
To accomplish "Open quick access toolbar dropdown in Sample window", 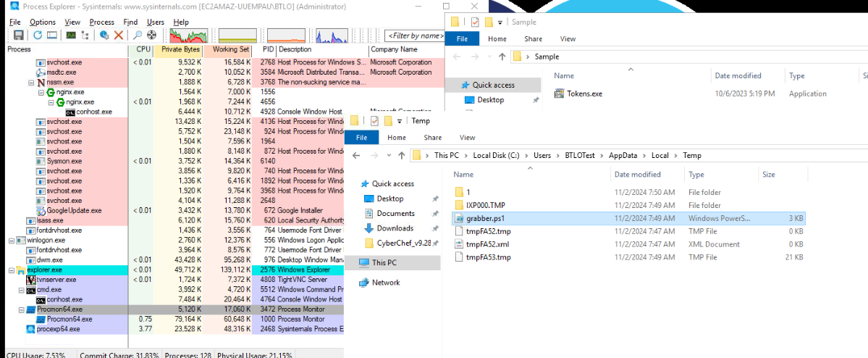I will click(500, 22).
